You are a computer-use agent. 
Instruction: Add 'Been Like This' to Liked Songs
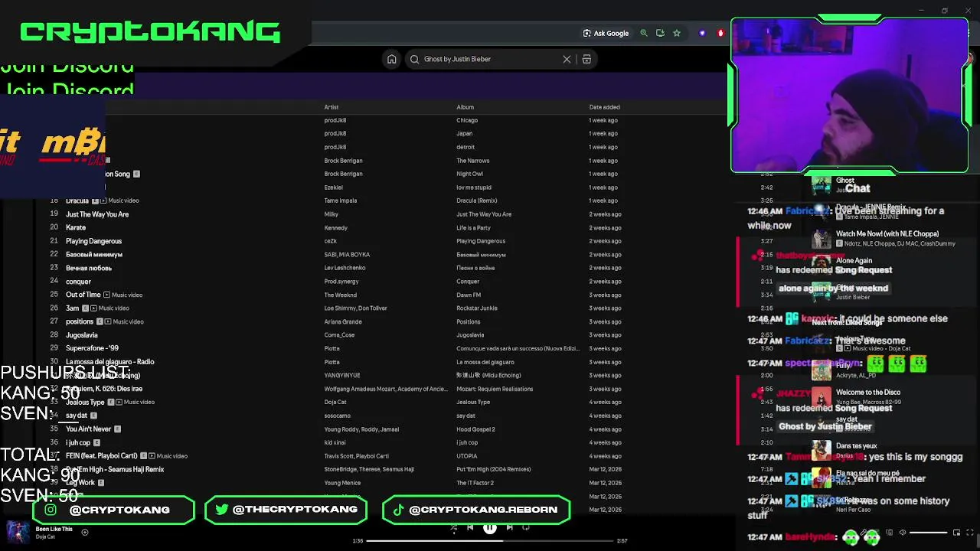85,533
